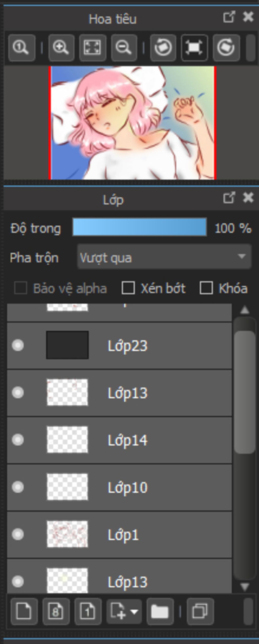
Task: Rotate the canvas view left
Action: 163,48
